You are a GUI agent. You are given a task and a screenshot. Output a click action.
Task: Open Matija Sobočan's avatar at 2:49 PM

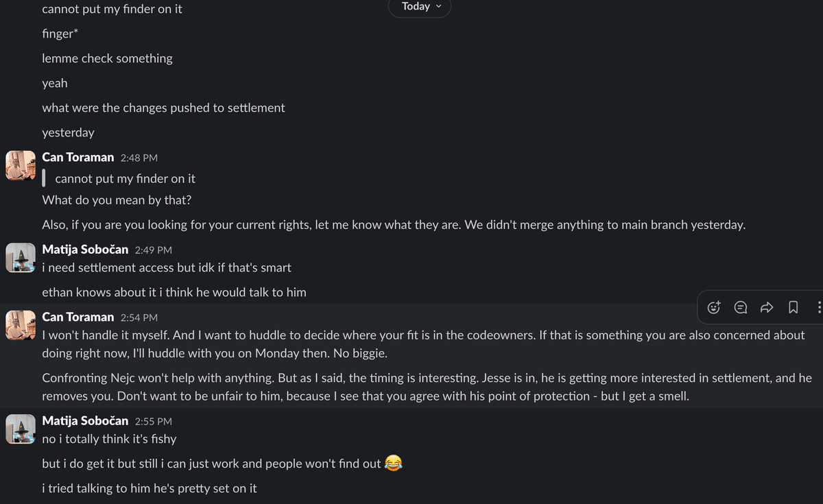pyautogui.click(x=21, y=258)
